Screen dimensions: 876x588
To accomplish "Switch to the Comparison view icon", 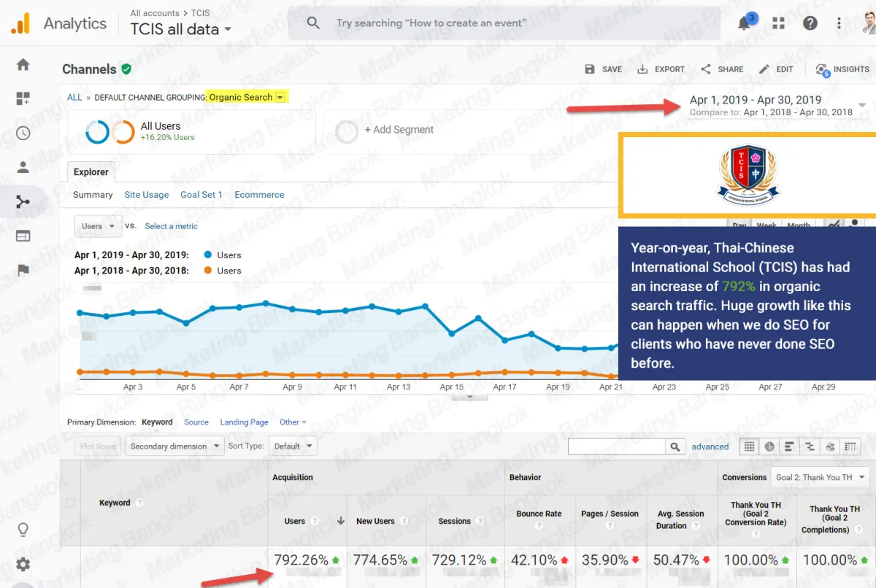I will tap(810, 446).
